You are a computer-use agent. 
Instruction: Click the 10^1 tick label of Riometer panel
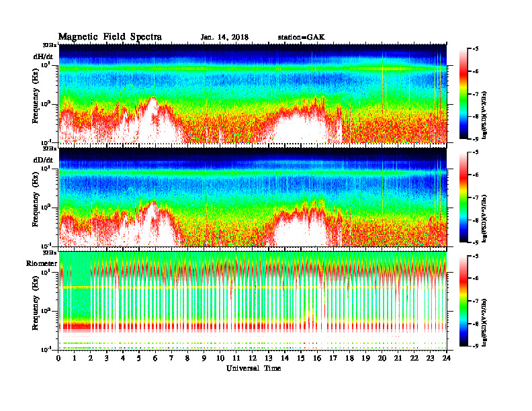pyautogui.click(x=46, y=271)
